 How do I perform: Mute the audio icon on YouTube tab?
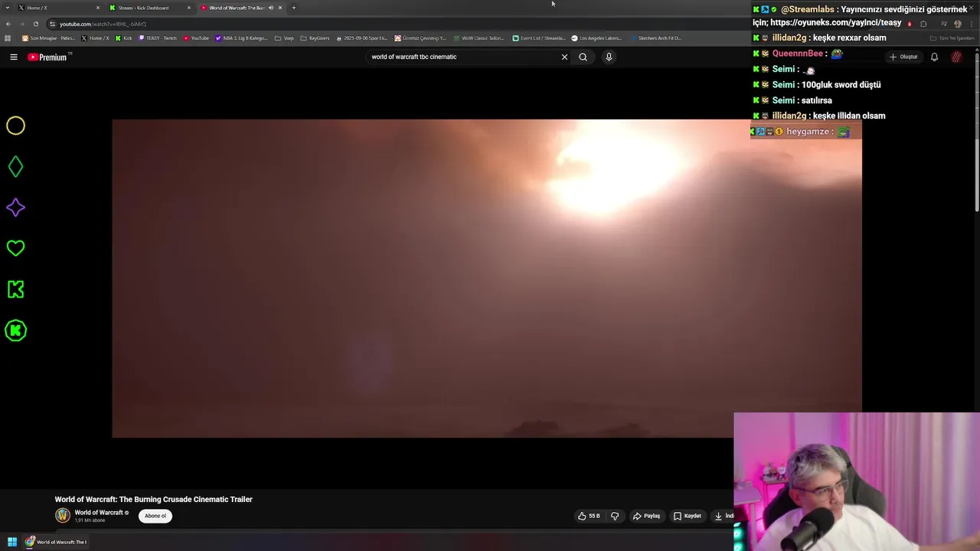[270, 8]
